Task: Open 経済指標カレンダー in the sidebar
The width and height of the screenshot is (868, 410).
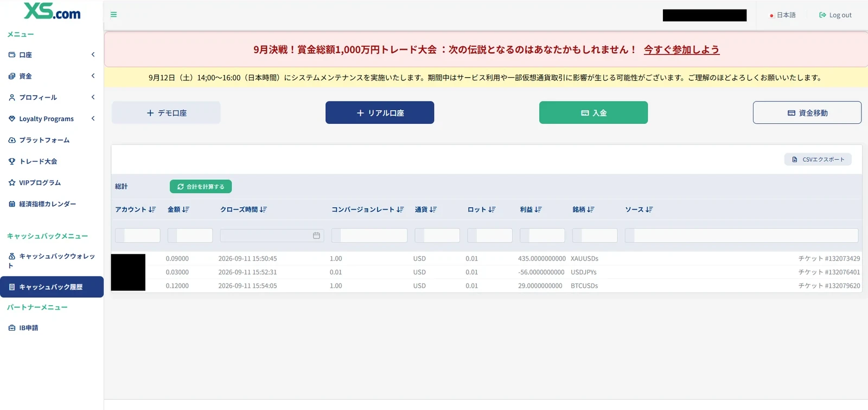Action: (52, 204)
